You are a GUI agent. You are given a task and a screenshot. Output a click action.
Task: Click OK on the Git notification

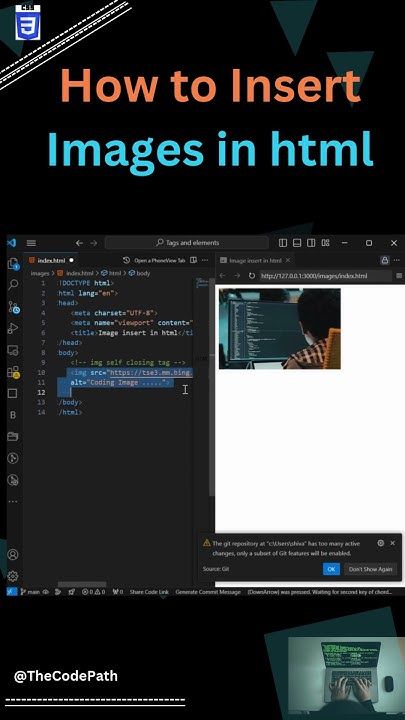tap(331, 569)
